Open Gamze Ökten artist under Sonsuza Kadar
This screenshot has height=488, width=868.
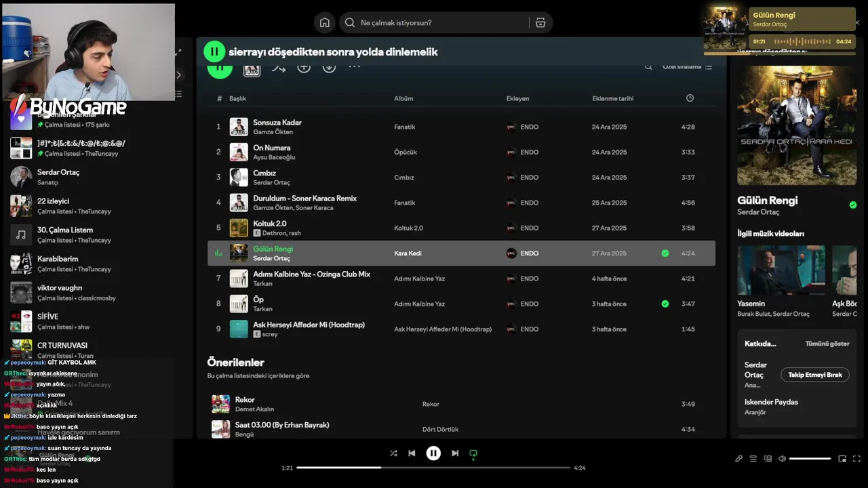coord(272,132)
